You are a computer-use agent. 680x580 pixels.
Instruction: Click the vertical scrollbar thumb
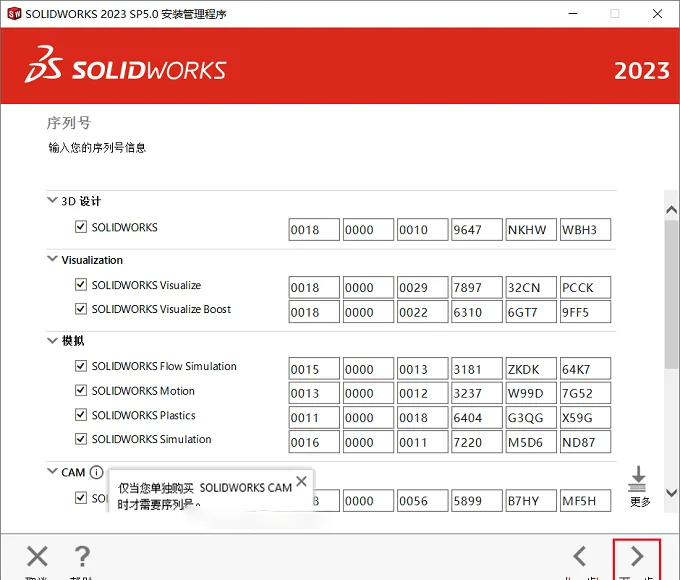pos(671,294)
